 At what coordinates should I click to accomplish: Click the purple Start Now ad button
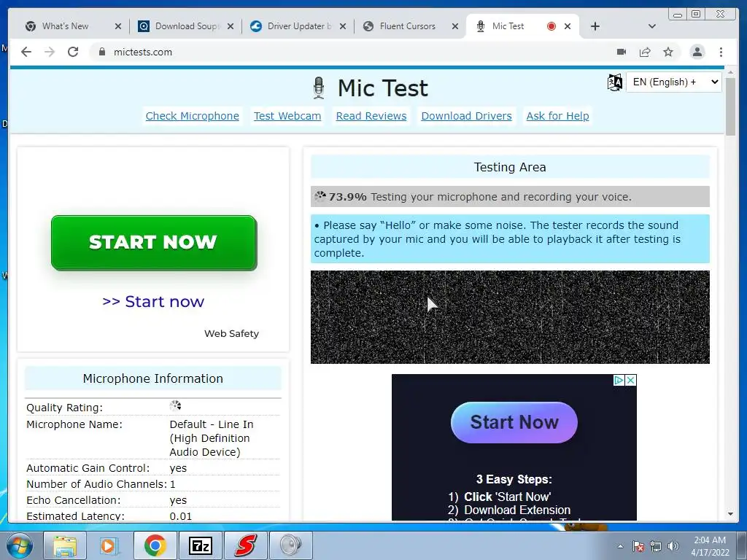pos(514,422)
